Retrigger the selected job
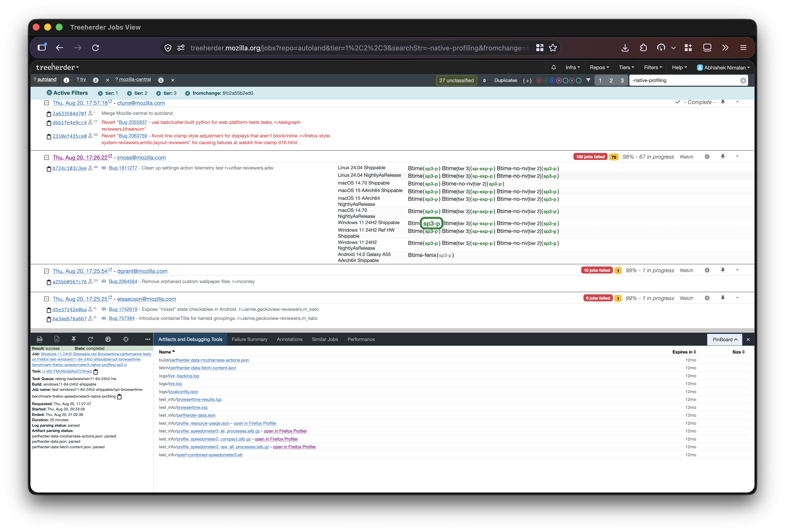785x532 pixels. [x=90, y=339]
